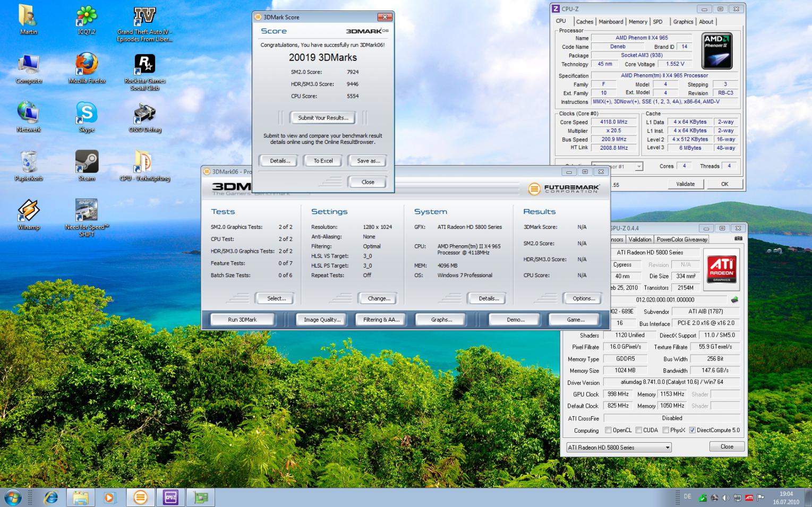The height and width of the screenshot is (507, 812).
Task: Switch to GPU-Z taskbar button
Action: coord(201,497)
